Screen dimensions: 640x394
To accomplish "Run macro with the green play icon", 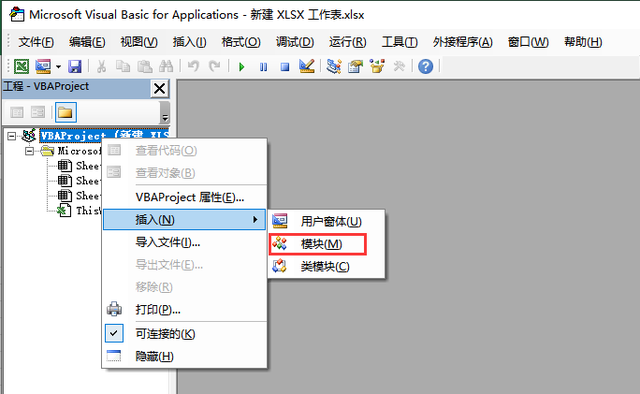I will pyautogui.click(x=242, y=67).
